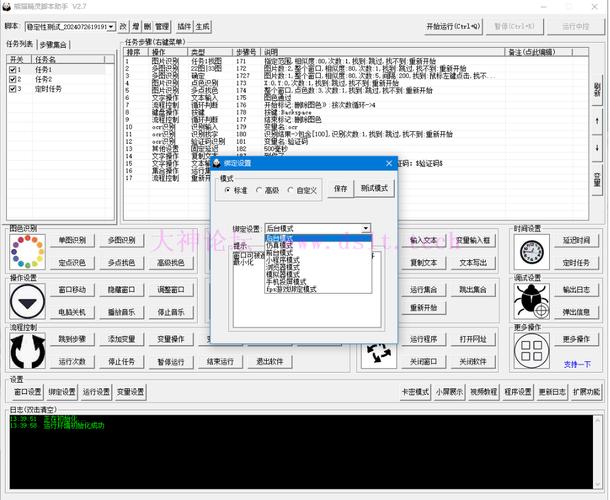The height and width of the screenshot is (500, 610).
Task: Click the round down-arrow icon in 操作设置
Action: coord(28,301)
